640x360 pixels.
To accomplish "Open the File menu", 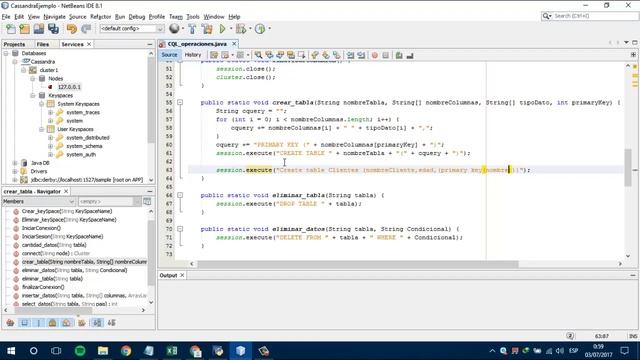I will (x=6, y=17).
